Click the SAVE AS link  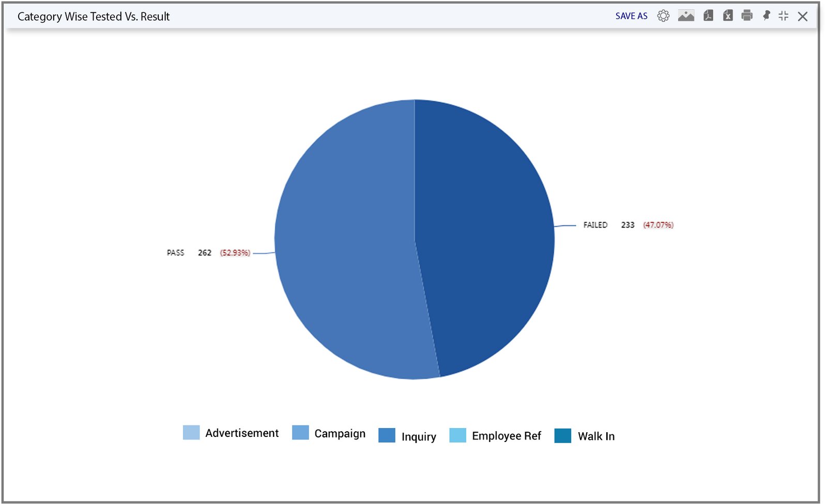[631, 16]
